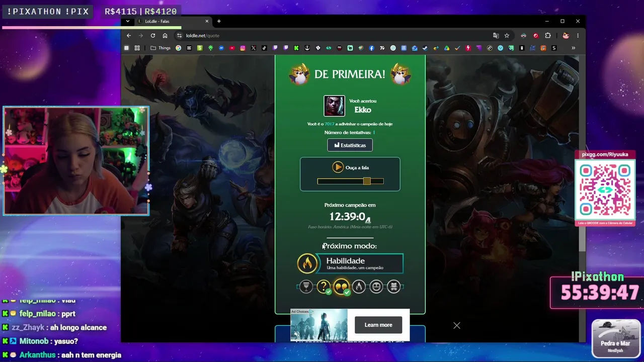Open the Extensions puzzle-piece menu
This screenshot has height=362, width=644.
click(548, 36)
